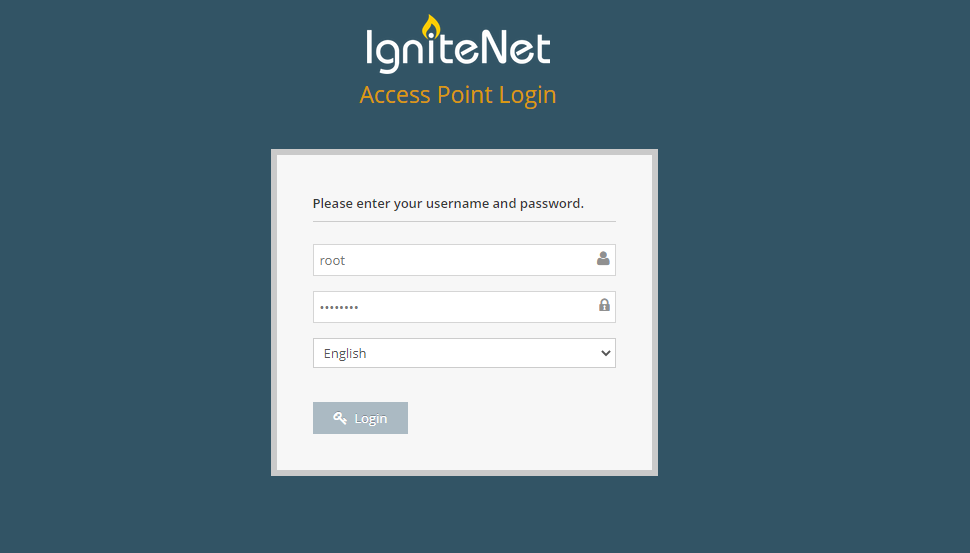970x553 pixels.
Task: Select the "English" text in language selector
Action: point(345,353)
